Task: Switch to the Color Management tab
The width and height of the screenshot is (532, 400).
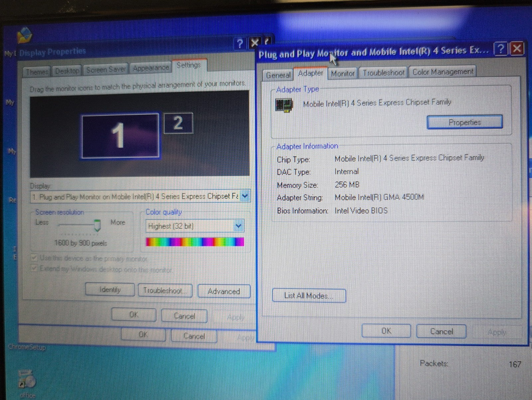Action: pyautogui.click(x=443, y=72)
